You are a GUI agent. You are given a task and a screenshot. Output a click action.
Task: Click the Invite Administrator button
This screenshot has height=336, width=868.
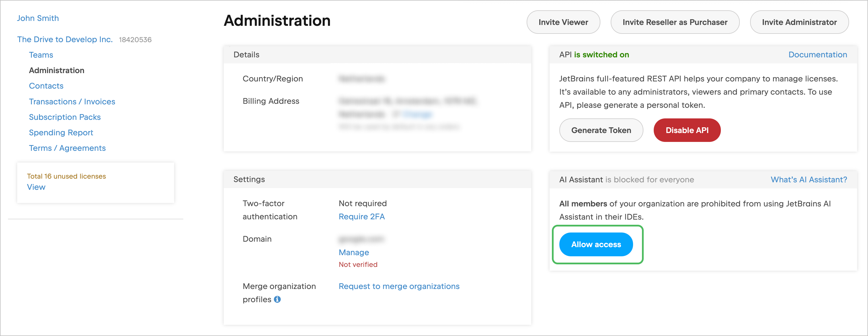(799, 22)
